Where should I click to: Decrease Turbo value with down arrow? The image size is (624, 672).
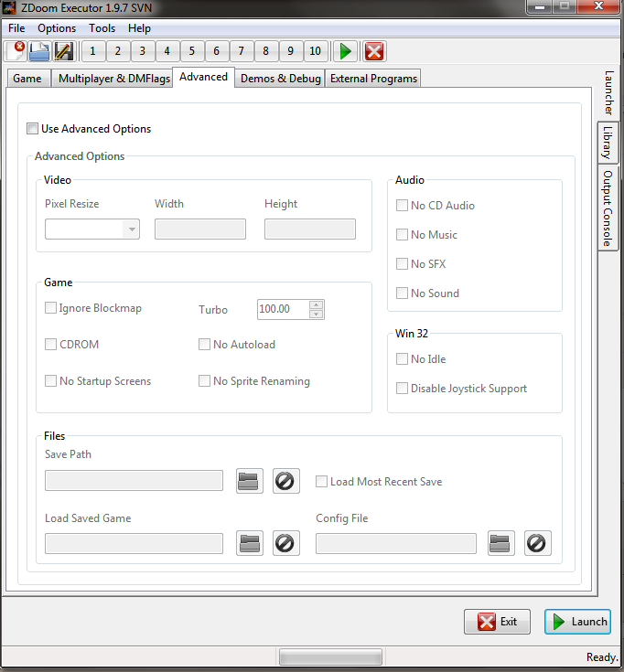pos(316,315)
